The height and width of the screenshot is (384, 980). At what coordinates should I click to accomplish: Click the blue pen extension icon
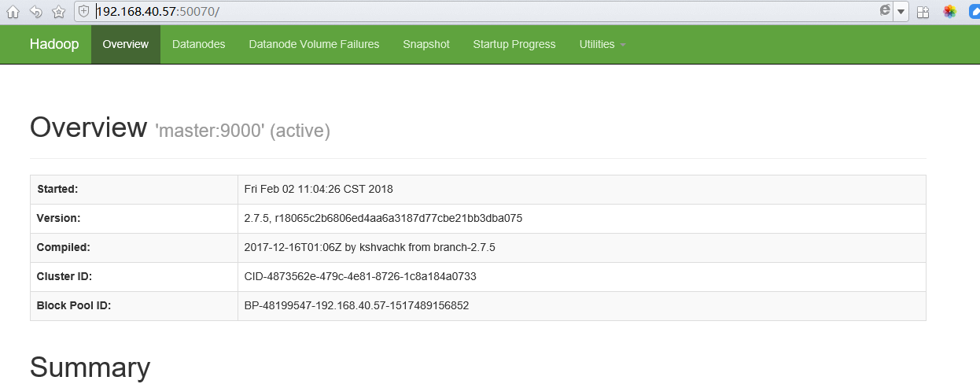click(974, 12)
